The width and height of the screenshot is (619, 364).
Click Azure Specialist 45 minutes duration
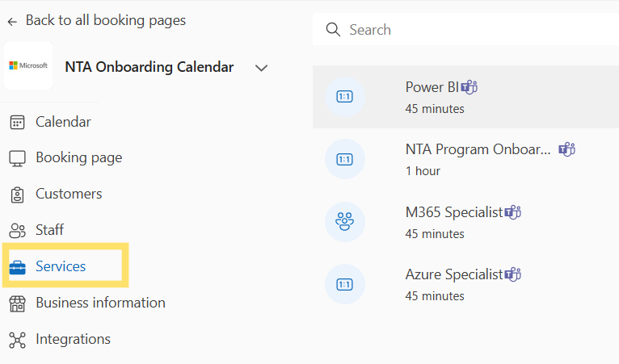click(435, 296)
